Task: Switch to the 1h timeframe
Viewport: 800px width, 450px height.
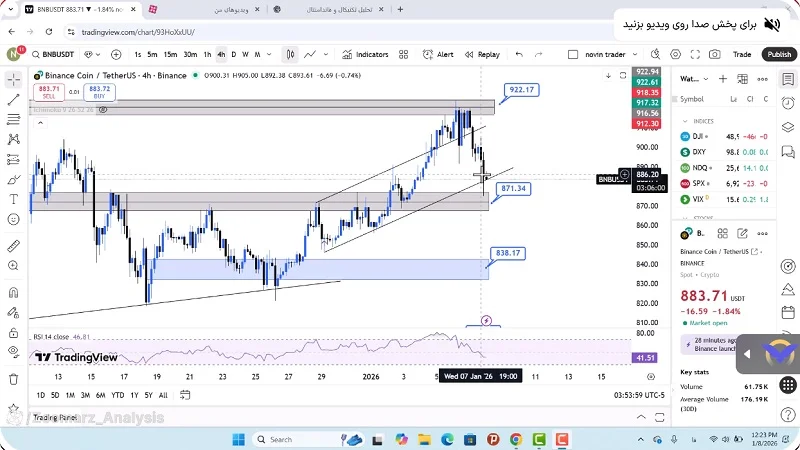Action: pos(207,55)
